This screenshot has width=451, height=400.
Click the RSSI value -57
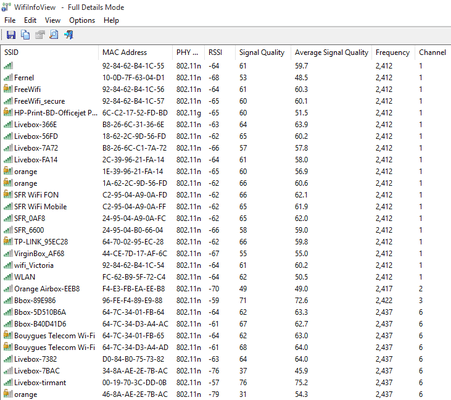click(x=214, y=382)
